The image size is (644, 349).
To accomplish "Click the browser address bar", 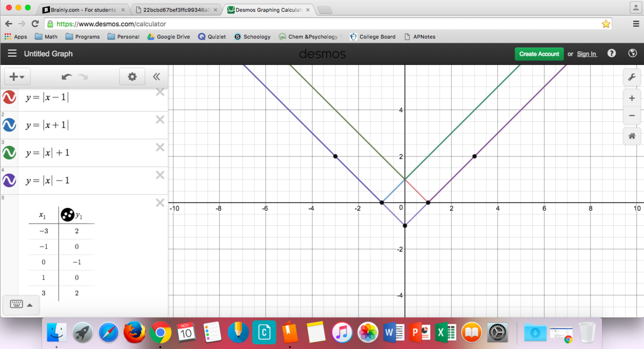I will point(327,24).
